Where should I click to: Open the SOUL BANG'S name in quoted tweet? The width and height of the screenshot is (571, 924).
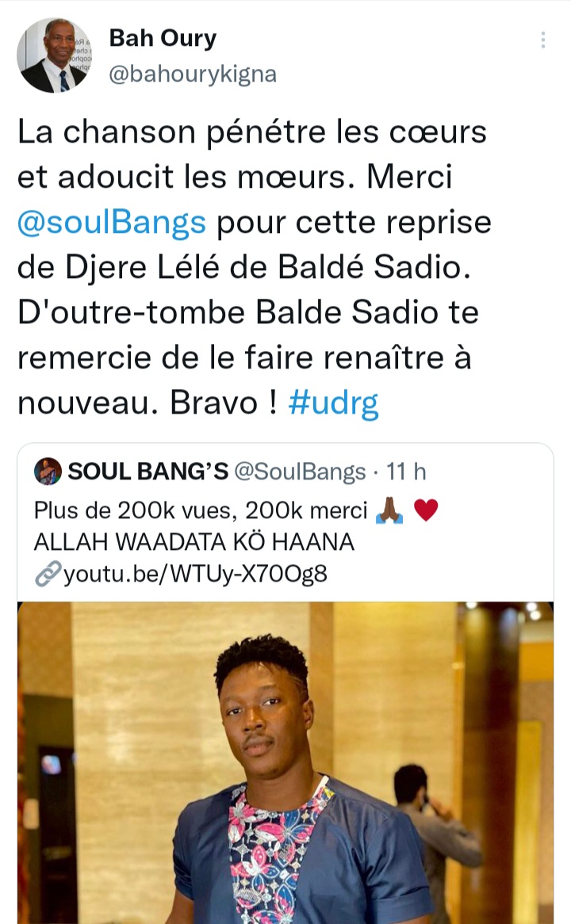pyautogui.click(x=148, y=472)
